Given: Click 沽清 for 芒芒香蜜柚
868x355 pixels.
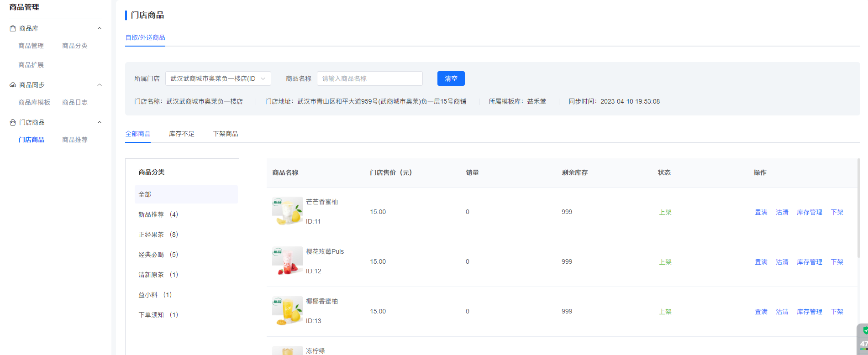Looking at the screenshot, I should [x=782, y=212].
